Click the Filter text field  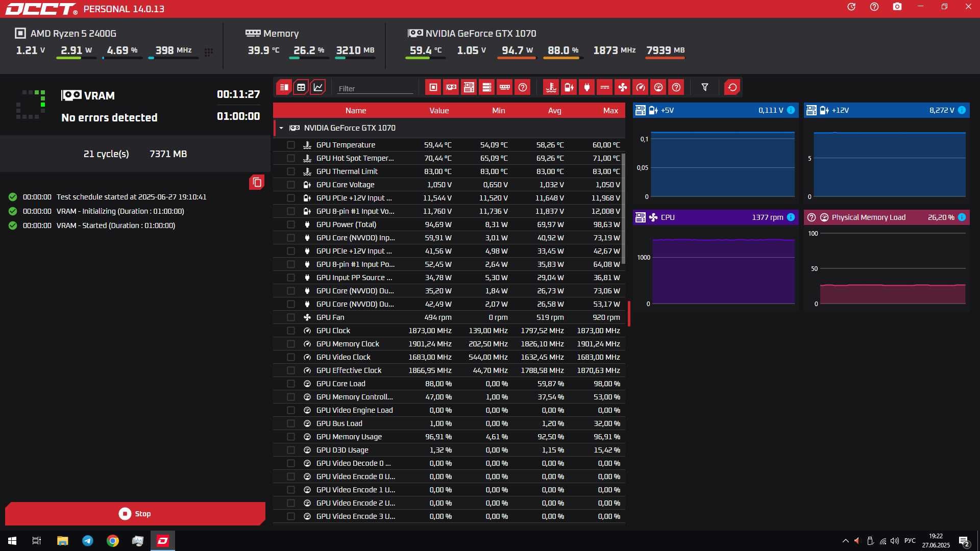click(x=375, y=88)
